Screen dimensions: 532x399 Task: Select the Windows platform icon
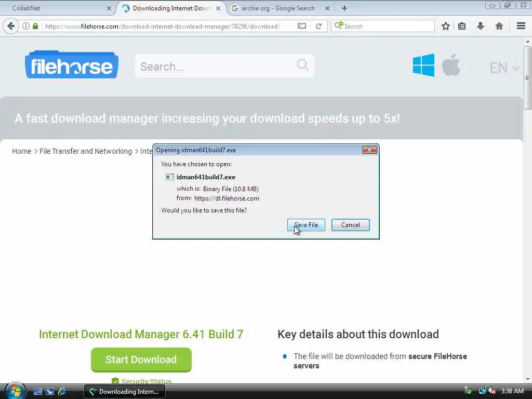423,65
